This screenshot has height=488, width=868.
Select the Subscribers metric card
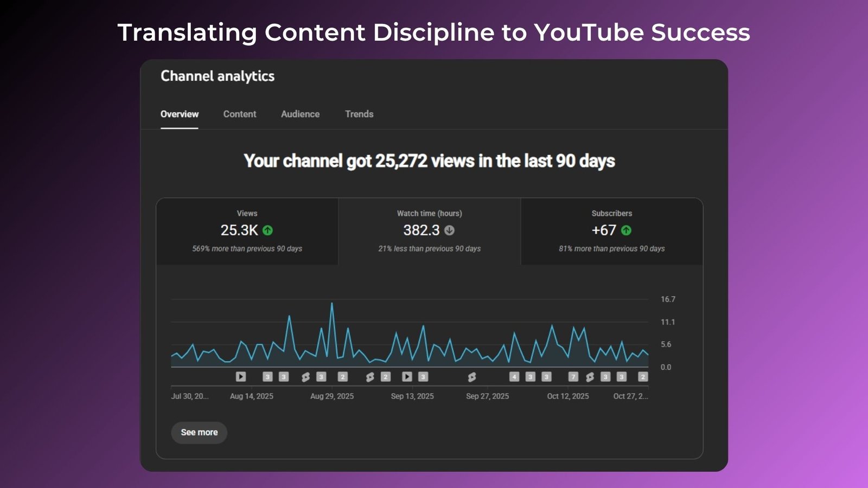point(611,232)
